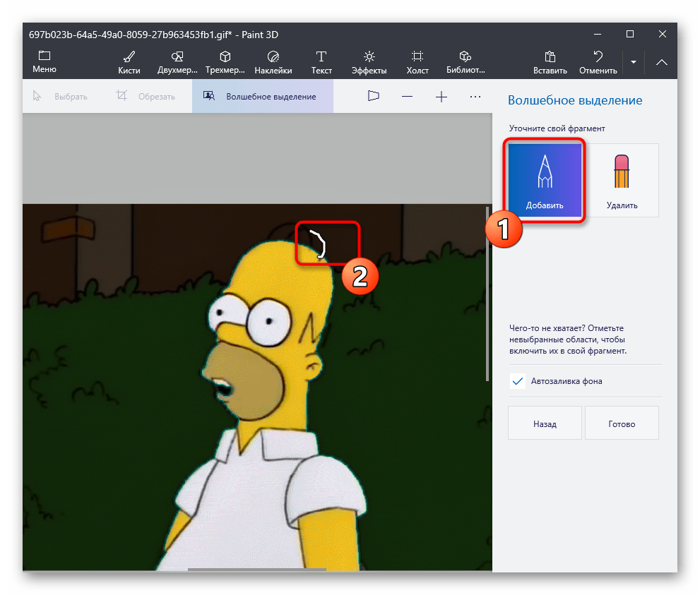Screen dimensions: 700x595
Task: Select the Добавить pencil mode
Action: (545, 179)
